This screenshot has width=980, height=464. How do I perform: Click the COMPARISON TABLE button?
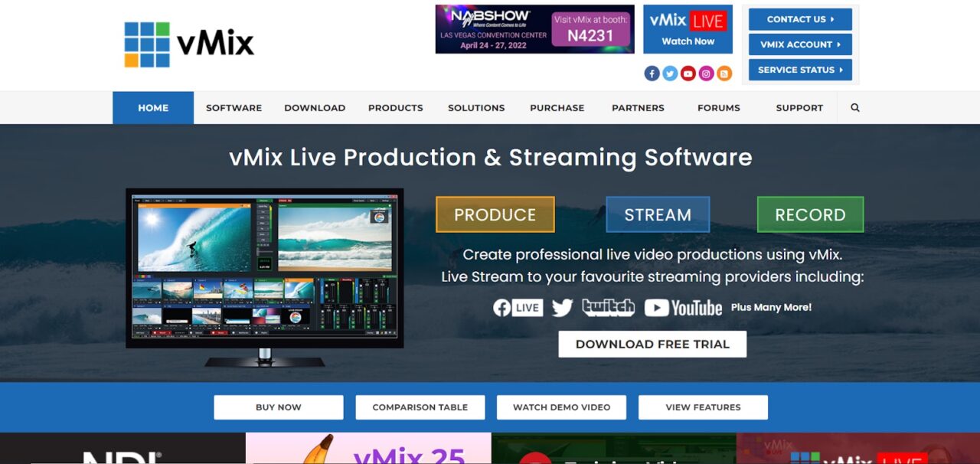click(x=420, y=407)
